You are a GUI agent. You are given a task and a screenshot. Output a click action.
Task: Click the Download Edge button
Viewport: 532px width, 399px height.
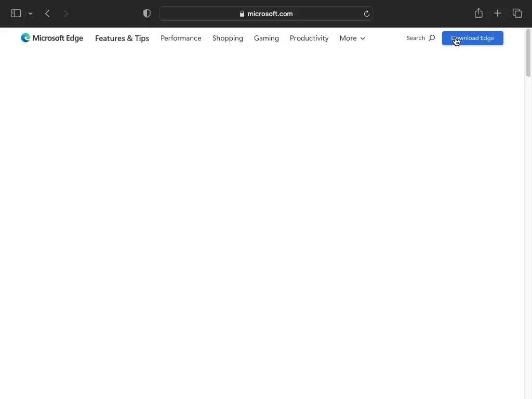(473, 38)
